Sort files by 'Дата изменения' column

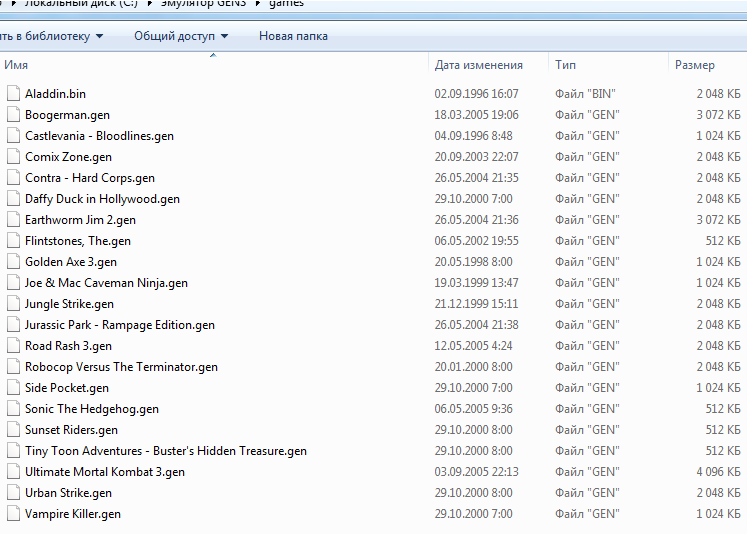pos(478,65)
